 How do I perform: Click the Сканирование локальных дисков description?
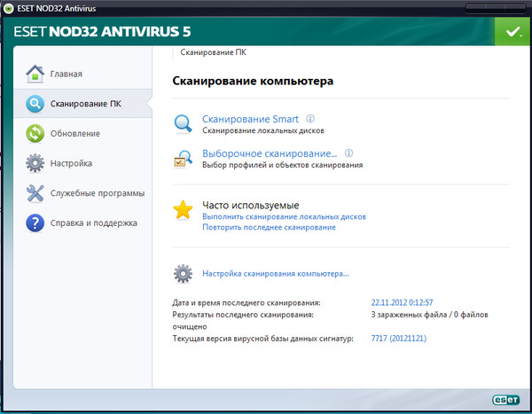point(263,130)
